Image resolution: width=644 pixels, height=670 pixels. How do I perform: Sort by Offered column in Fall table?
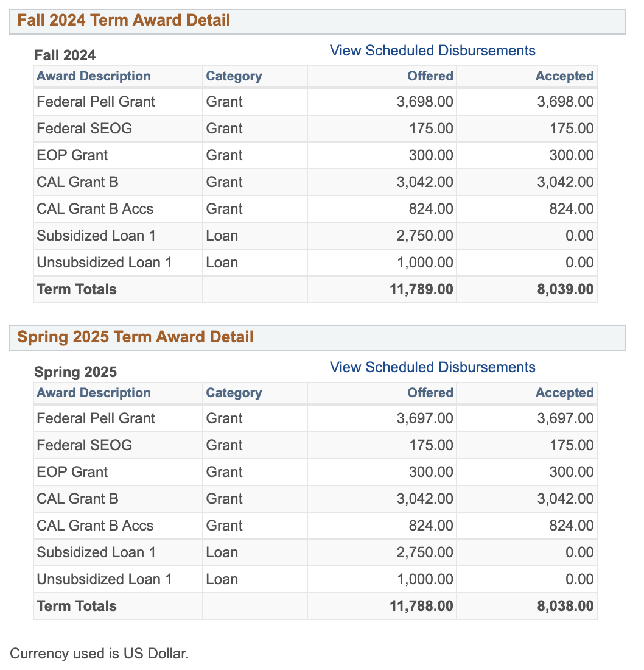pyautogui.click(x=430, y=76)
